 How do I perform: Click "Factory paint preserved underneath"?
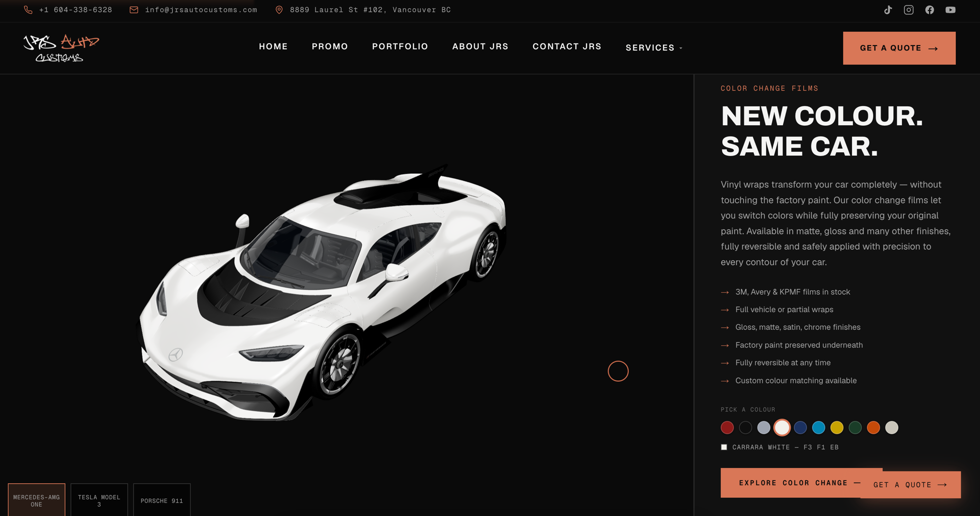[x=799, y=345]
